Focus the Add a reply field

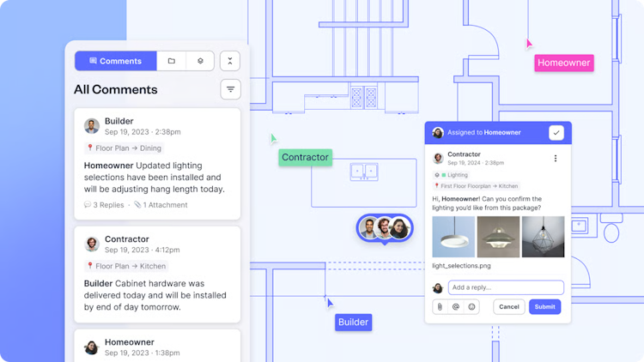tap(506, 287)
